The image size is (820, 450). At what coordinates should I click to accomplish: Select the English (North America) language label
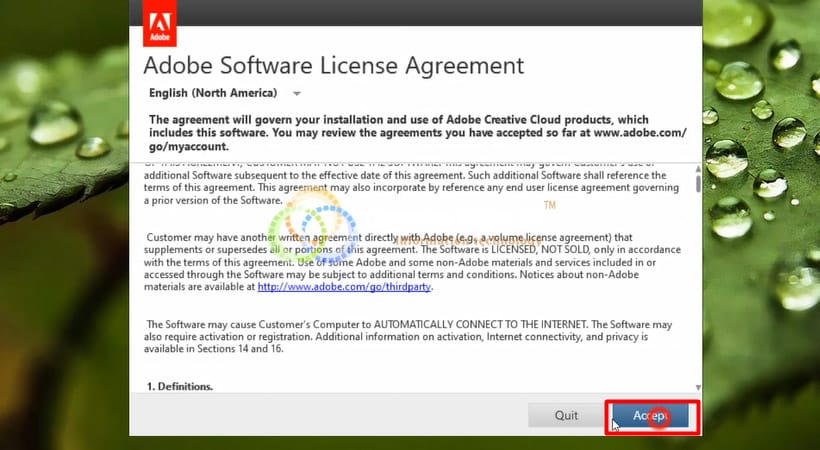[x=212, y=93]
